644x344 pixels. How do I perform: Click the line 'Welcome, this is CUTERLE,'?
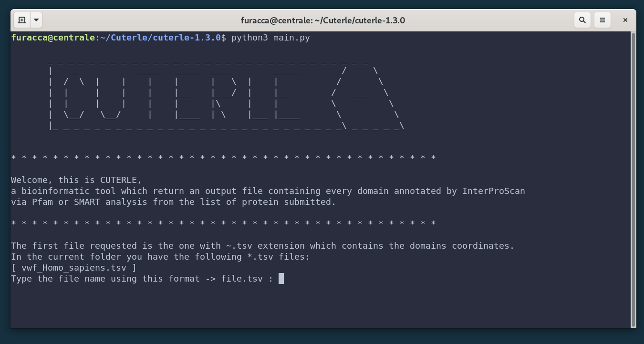76,180
